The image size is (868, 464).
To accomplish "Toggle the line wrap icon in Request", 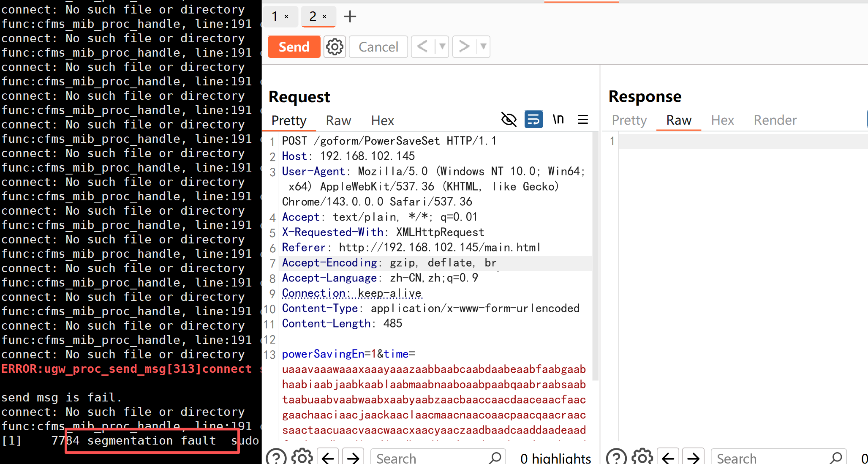I will pos(533,120).
